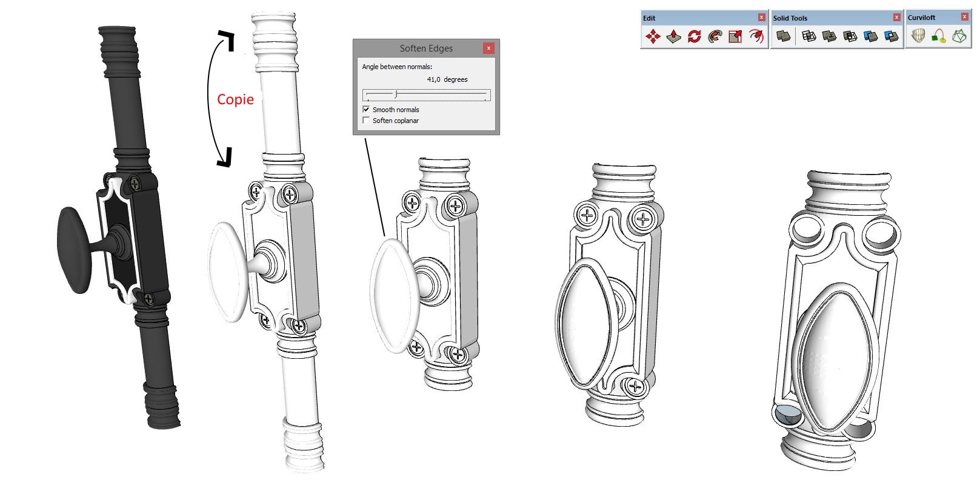Image resolution: width=980 pixels, height=497 pixels.
Task: Click the Edit toolbar title
Action: point(649,18)
